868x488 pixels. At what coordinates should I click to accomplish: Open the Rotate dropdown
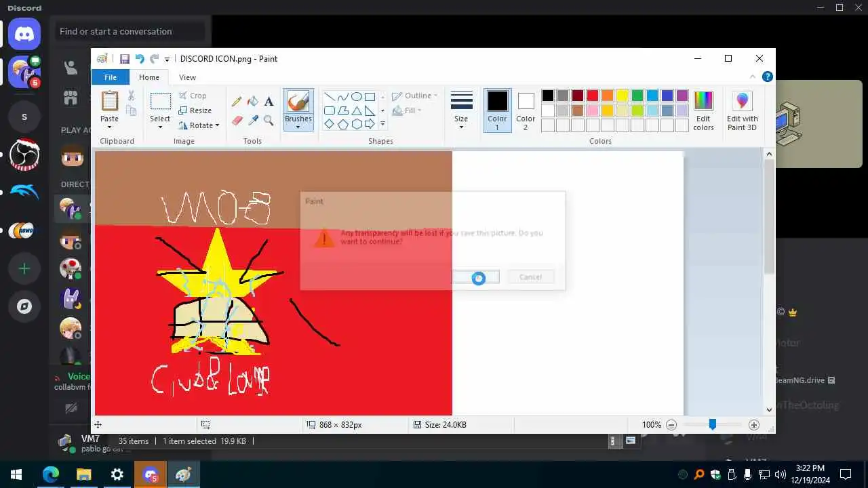pyautogui.click(x=199, y=125)
